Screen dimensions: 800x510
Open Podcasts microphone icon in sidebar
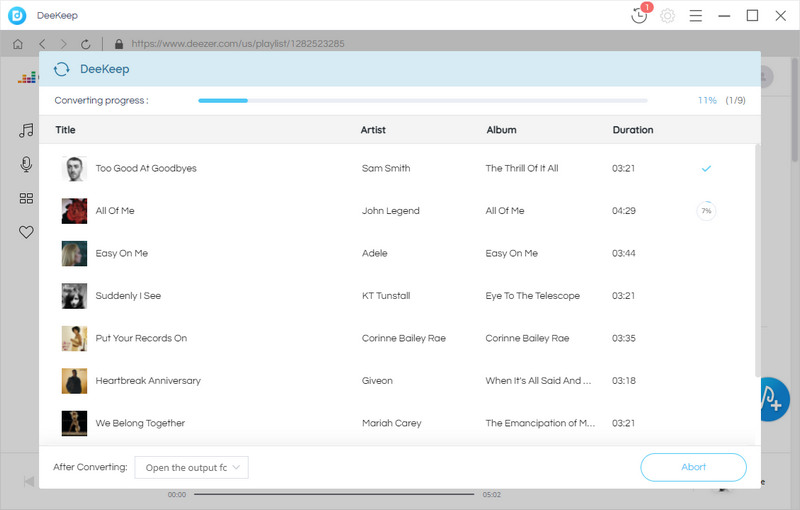(x=26, y=164)
